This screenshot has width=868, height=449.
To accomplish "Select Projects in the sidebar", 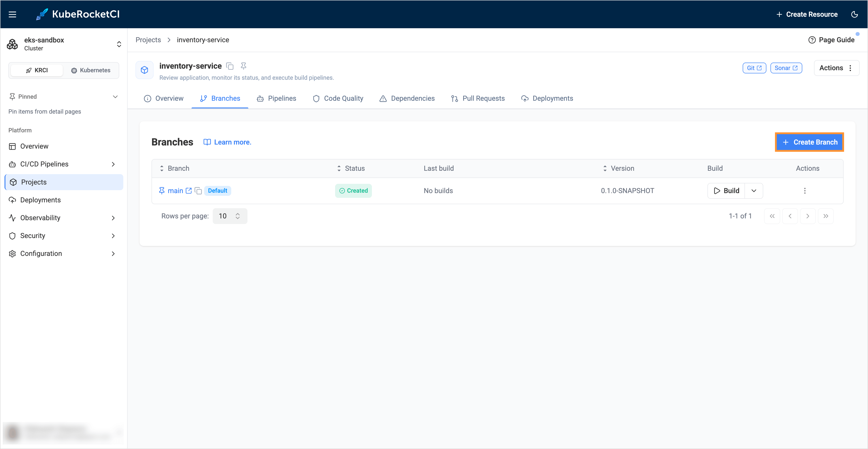I will click(64, 182).
